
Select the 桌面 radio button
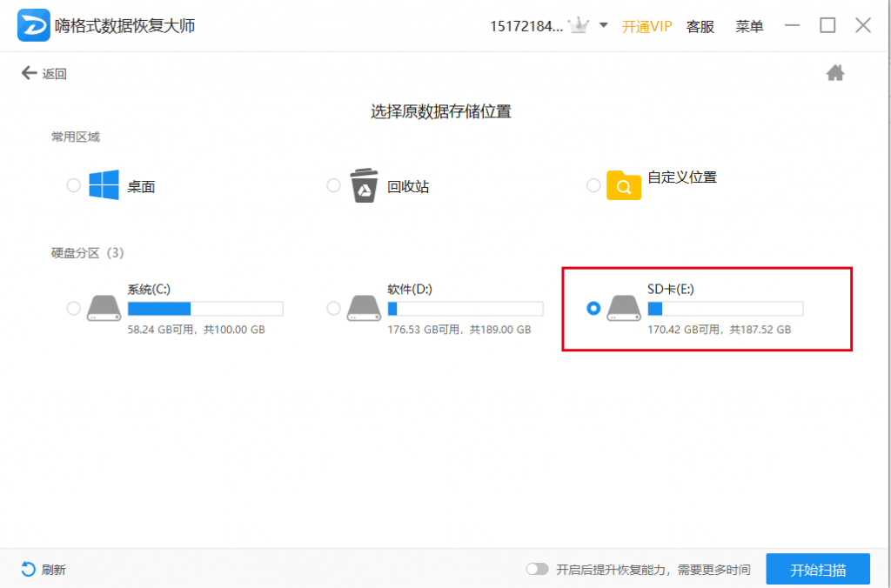pos(73,185)
